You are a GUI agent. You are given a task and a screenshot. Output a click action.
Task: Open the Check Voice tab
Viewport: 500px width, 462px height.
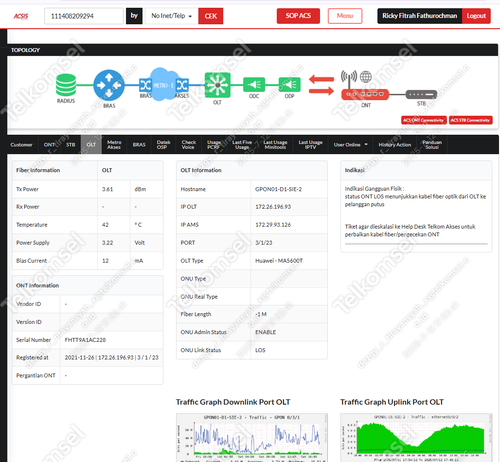(x=188, y=145)
